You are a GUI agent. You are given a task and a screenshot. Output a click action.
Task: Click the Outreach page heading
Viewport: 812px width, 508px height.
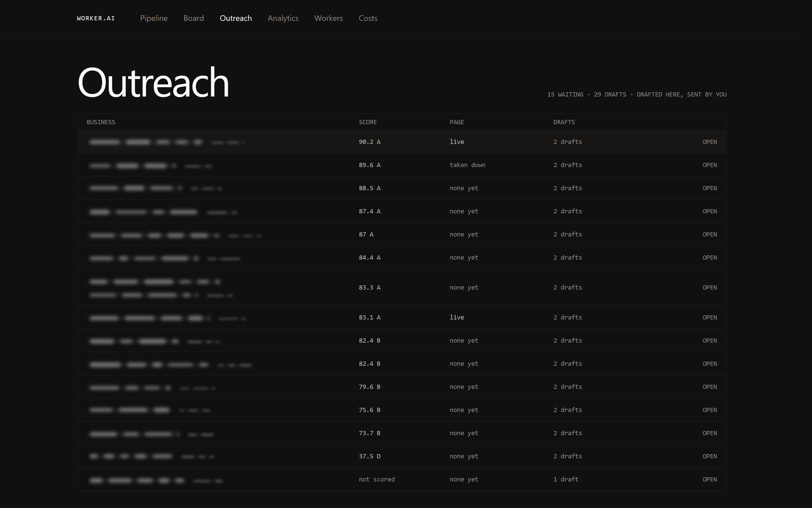click(x=153, y=82)
